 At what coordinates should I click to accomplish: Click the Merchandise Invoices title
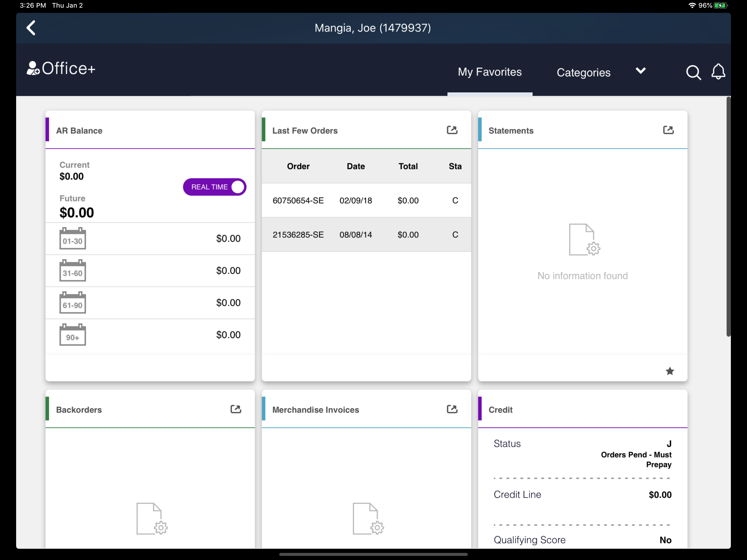pyautogui.click(x=316, y=410)
